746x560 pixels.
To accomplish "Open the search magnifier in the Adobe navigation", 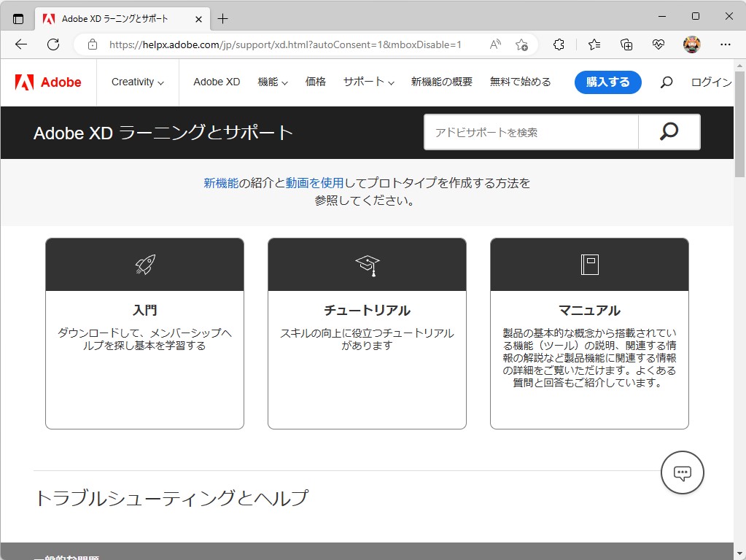I will click(666, 82).
